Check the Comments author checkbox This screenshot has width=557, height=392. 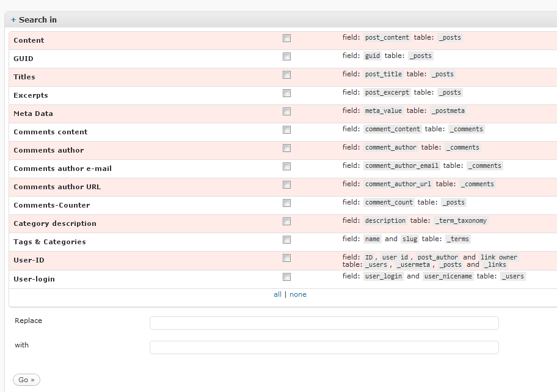(x=286, y=148)
